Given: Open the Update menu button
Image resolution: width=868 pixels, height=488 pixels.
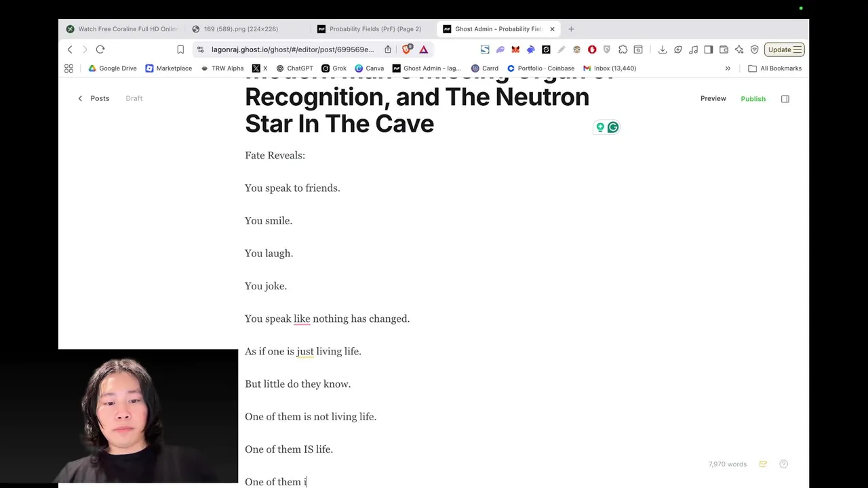Looking at the screenshot, I should [785, 49].
